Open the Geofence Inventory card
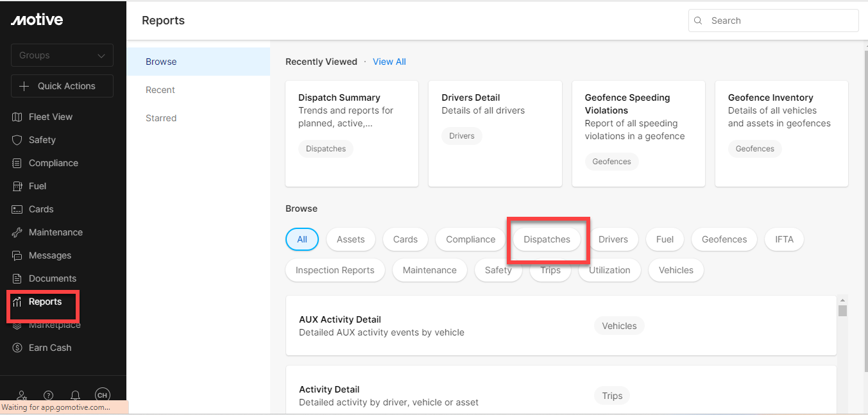The width and height of the screenshot is (868, 415). [781, 133]
